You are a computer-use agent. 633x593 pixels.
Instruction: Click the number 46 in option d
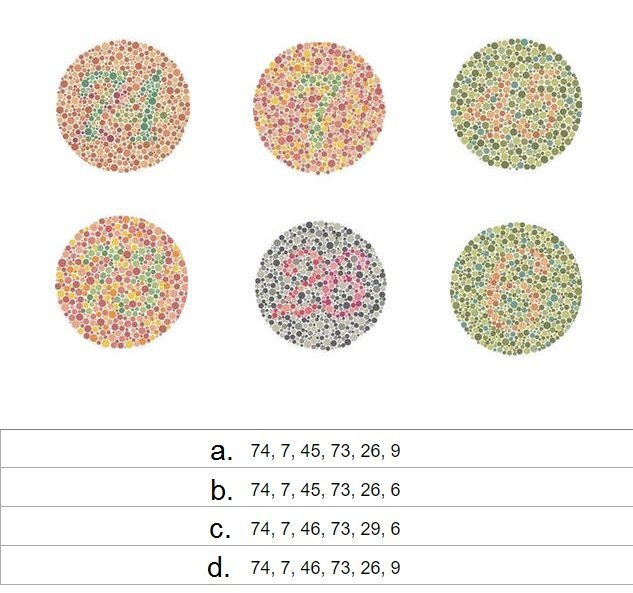[x=310, y=567]
